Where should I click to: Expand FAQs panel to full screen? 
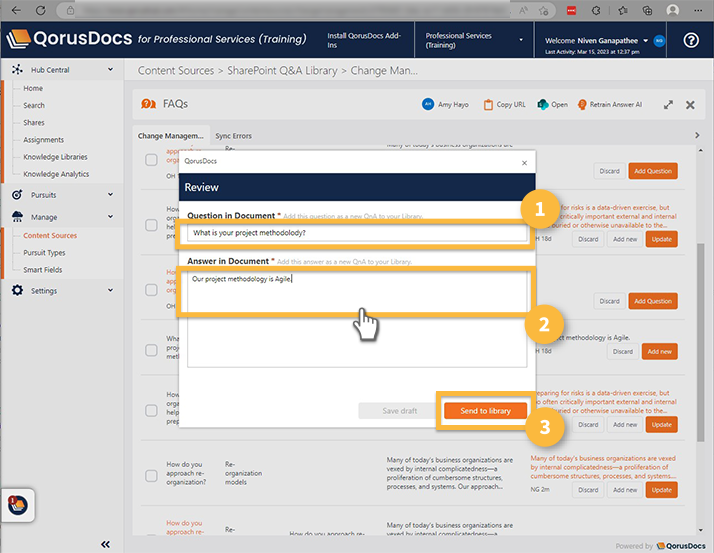[x=668, y=105]
